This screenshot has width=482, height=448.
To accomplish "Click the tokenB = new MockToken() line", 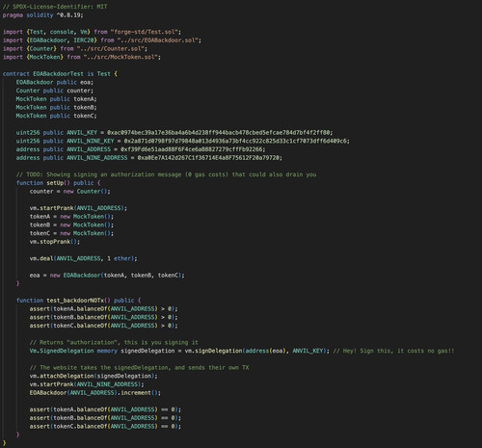I will pyautogui.click(x=71, y=224).
